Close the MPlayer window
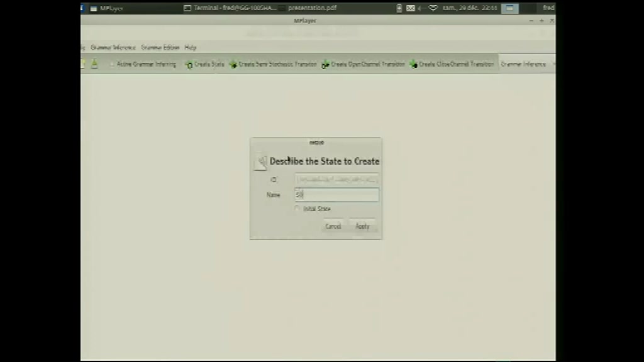Viewport: 644px width, 362px height. (552, 21)
